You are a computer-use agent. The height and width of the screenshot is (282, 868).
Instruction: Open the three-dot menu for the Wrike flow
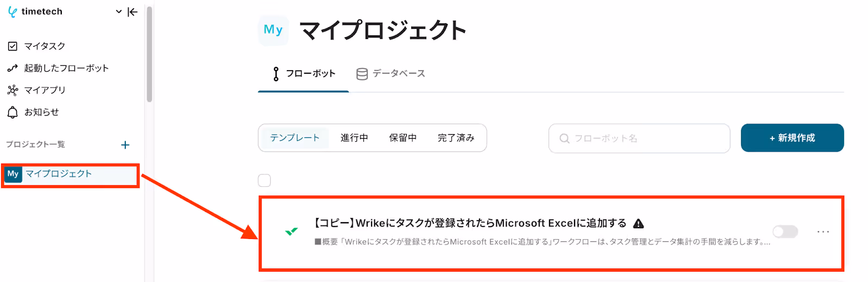[x=823, y=232]
